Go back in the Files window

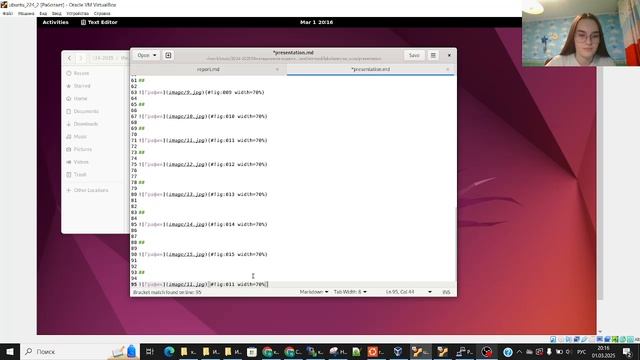click(x=69, y=58)
